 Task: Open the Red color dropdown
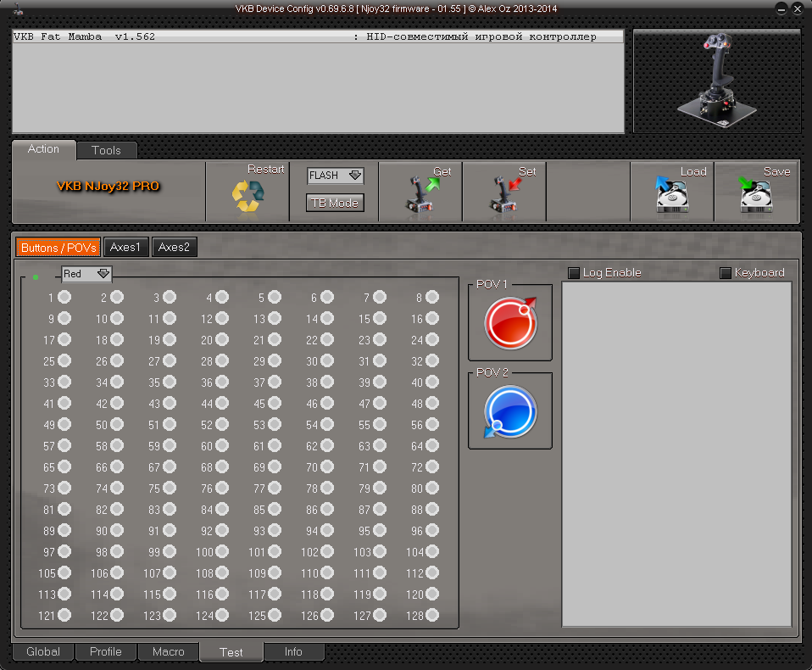tap(86, 274)
